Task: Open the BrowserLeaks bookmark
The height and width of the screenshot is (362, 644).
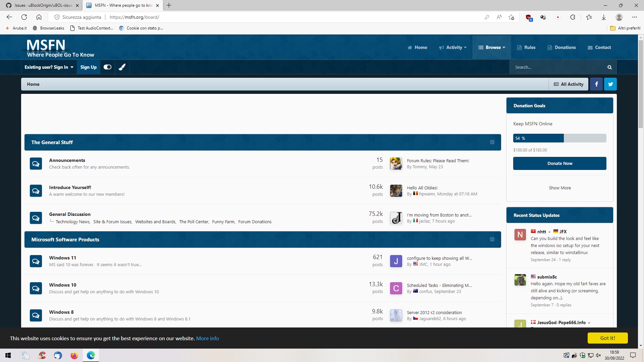Action: click(x=49, y=28)
